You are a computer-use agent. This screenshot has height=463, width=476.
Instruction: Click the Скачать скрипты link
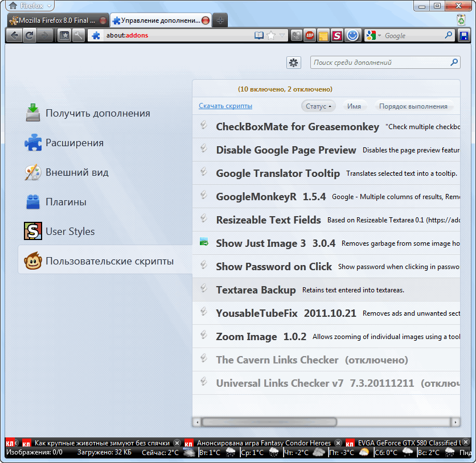click(x=225, y=106)
